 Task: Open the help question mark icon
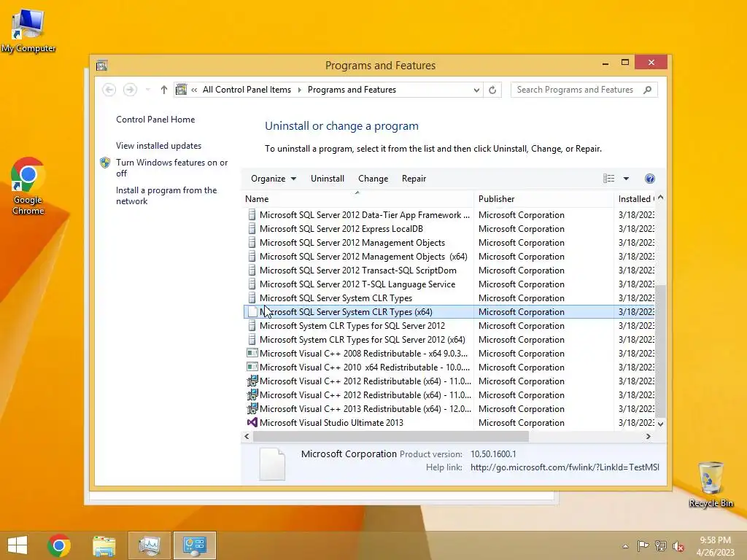tap(650, 179)
